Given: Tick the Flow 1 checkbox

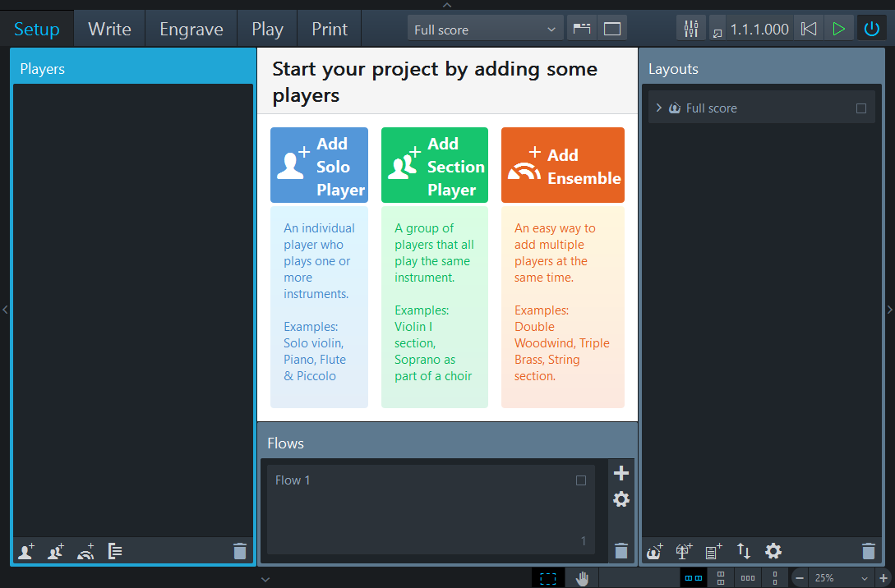Looking at the screenshot, I should tap(581, 480).
